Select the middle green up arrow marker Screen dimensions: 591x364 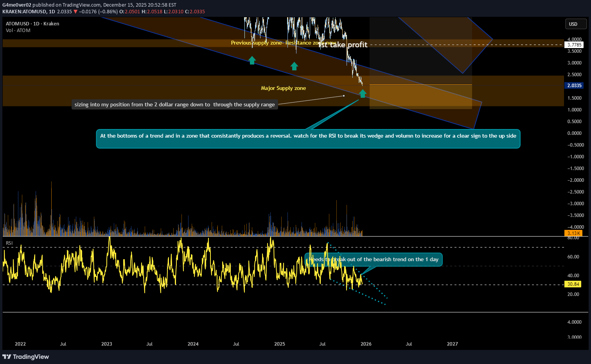294,66
